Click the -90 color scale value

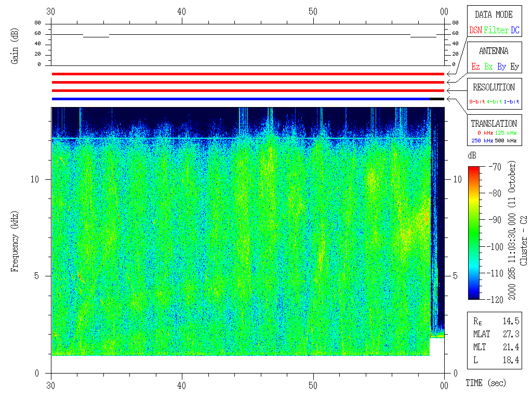pos(495,220)
